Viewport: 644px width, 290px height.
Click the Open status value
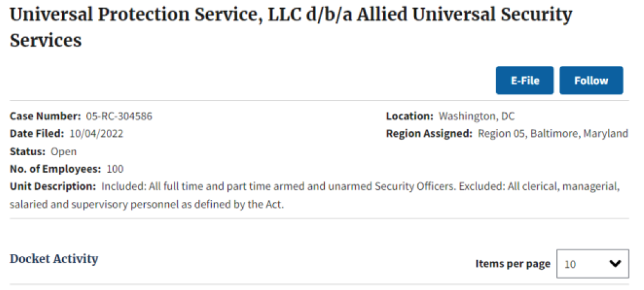[x=64, y=152]
